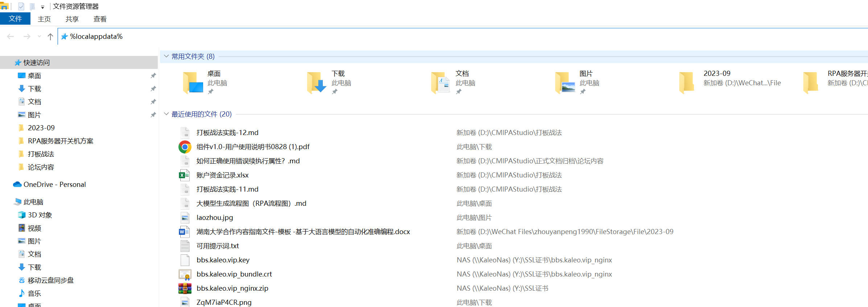The width and height of the screenshot is (868, 307).
Task: Switch to the 查看 tab
Action: (x=100, y=19)
